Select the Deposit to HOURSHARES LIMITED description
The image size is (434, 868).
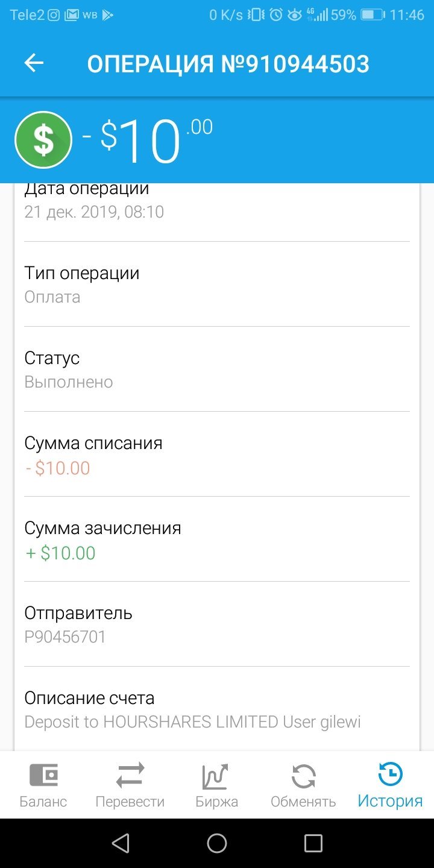coord(193,722)
